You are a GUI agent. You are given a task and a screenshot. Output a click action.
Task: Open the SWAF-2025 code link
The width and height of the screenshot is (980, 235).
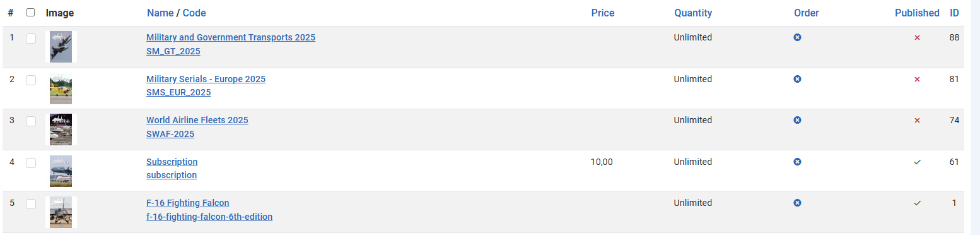point(170,134)
